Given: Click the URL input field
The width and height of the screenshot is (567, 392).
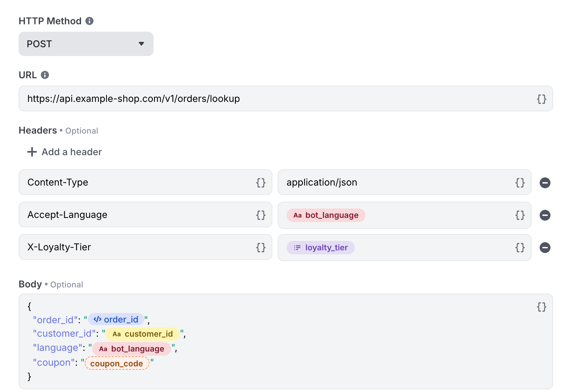Looking at the screenshot, I should [286, 99].
